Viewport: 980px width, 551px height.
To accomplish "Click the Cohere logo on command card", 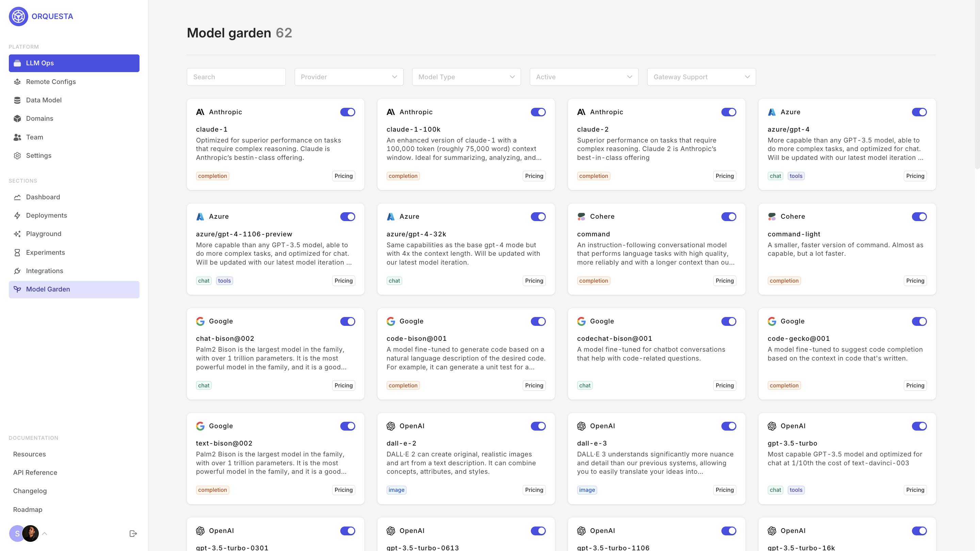I will coord(581,217).
